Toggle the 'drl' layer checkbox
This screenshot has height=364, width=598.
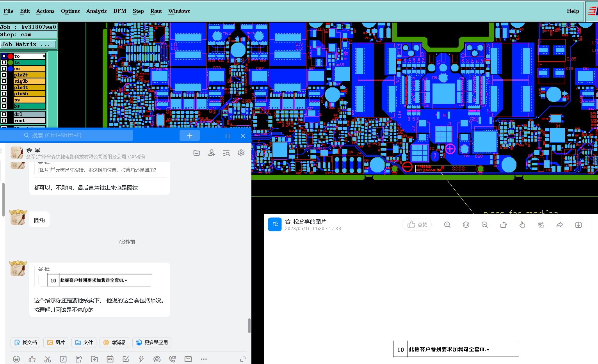pyautogui.click(x=4, y=114)
